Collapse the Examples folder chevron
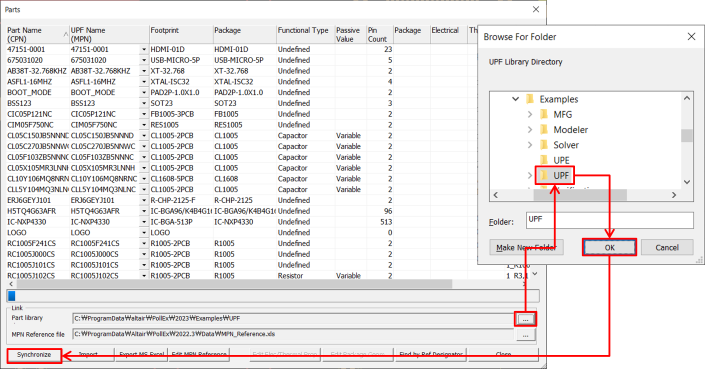Image resolution: width=705 pixels, height=369 pixels. [515, 99]
